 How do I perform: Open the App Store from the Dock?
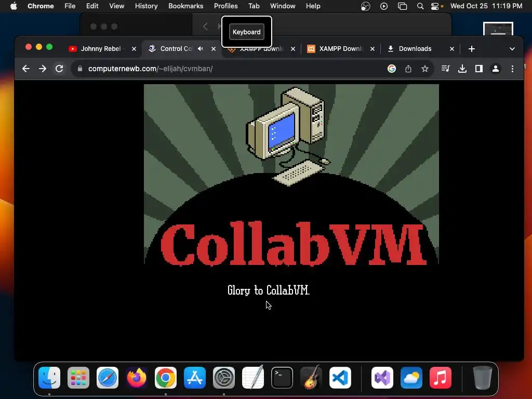click(x=195, y=378)
